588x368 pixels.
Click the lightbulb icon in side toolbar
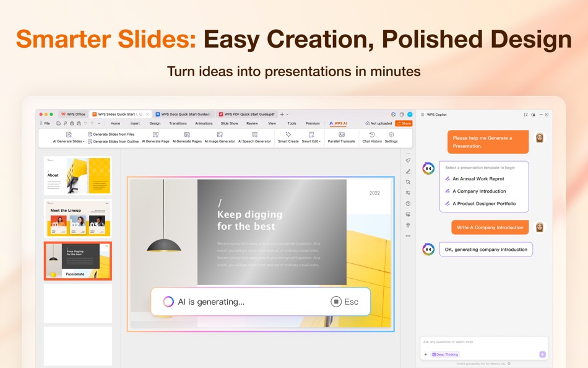point(408,225)
